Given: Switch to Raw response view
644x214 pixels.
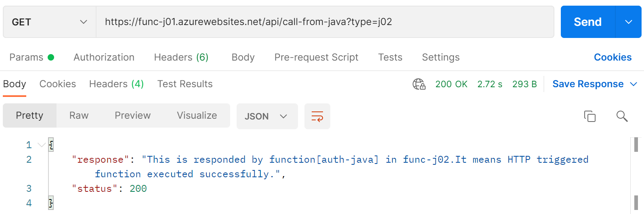Looking at the screenshot, I should coord(79,115).
